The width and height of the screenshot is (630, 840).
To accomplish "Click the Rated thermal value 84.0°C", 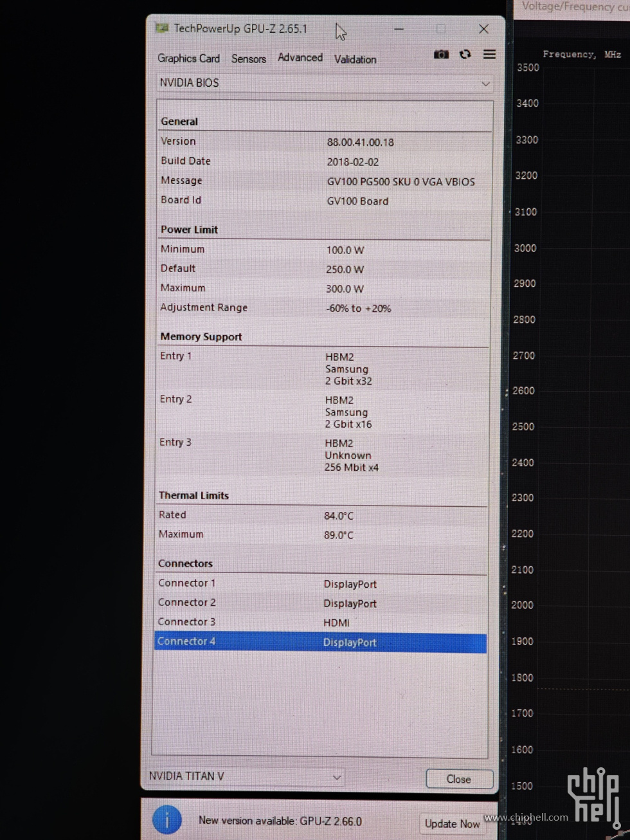I will (x=339, y=516).
